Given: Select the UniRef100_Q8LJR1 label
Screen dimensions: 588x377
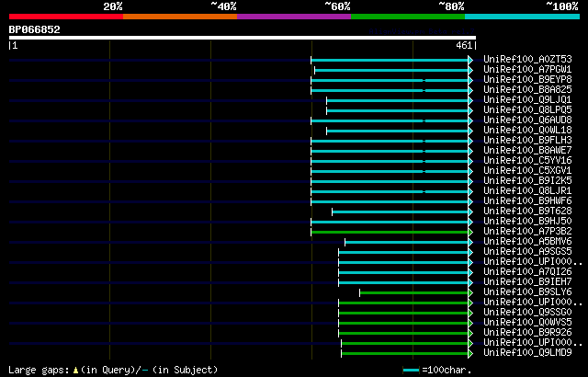Looking at the screenshot, I should [x=527, y=191].
